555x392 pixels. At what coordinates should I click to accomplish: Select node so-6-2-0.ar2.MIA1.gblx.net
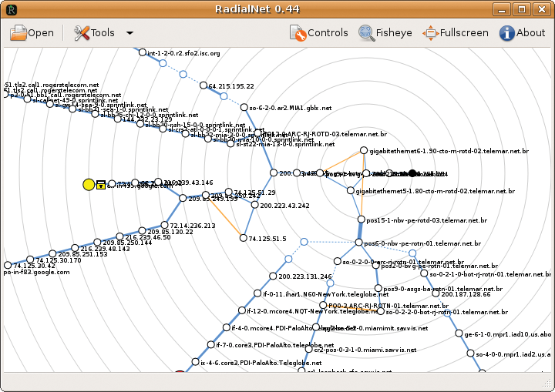[x=244, y=107]
